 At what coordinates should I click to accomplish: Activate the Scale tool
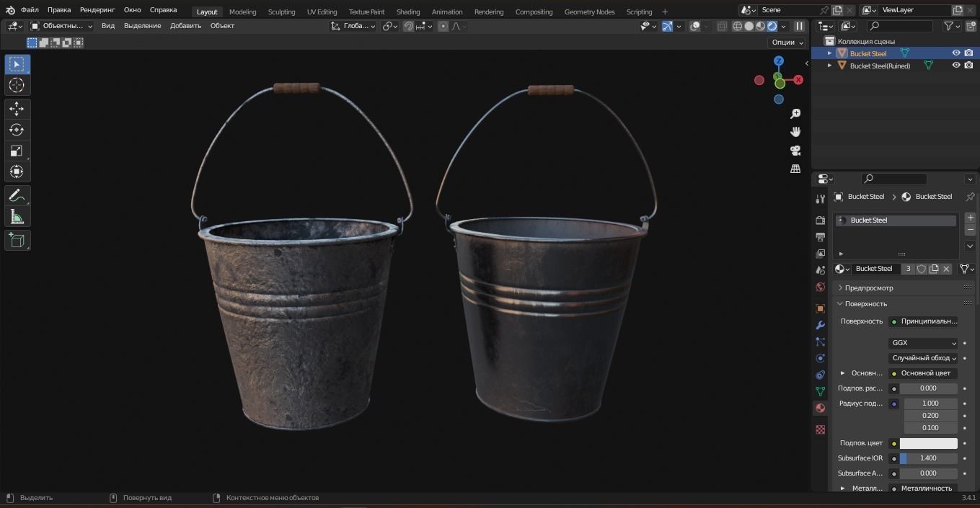click(17, 151)
